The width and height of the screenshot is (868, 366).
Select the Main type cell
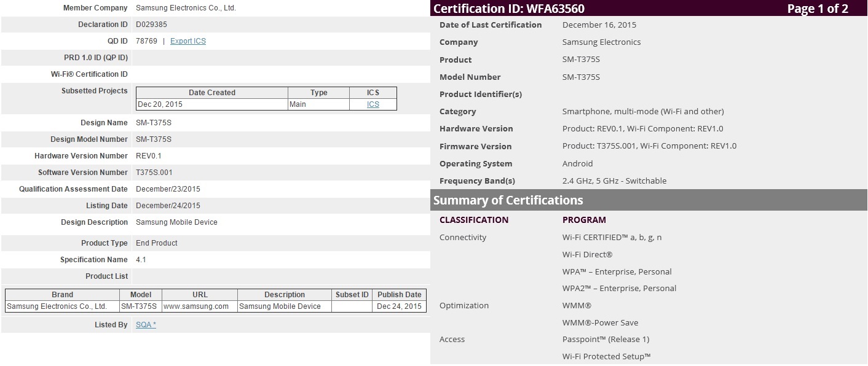tap(319, 104)
